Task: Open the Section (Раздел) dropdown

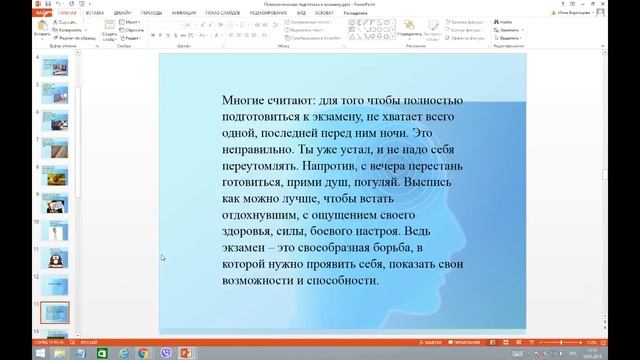Action: tap(131, 38)
